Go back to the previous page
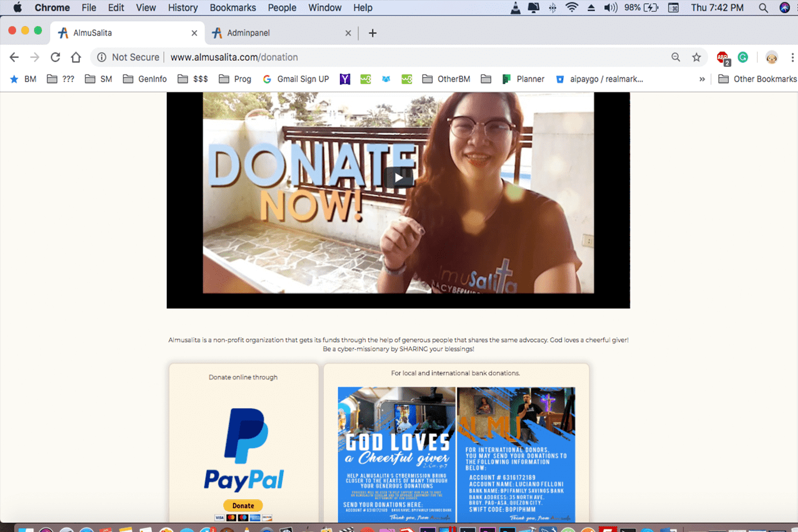This screenshot has height=532, width=798. (x=14, y=57)
